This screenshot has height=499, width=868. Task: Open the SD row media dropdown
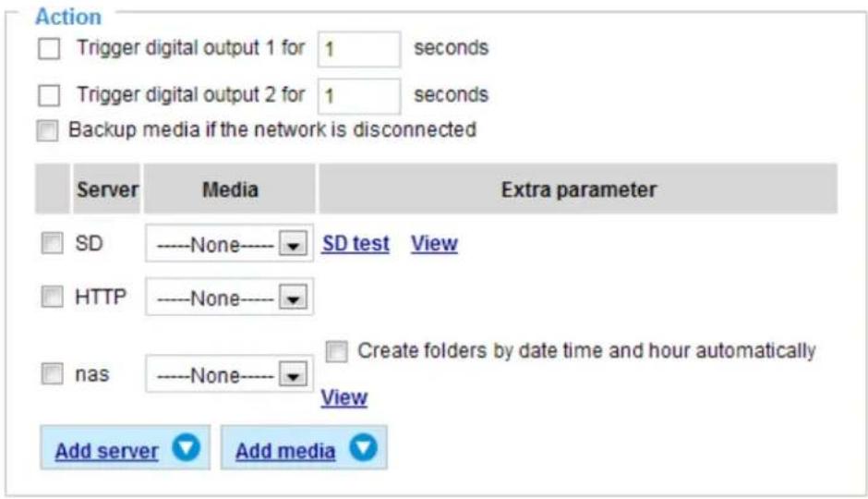point(229,243)
